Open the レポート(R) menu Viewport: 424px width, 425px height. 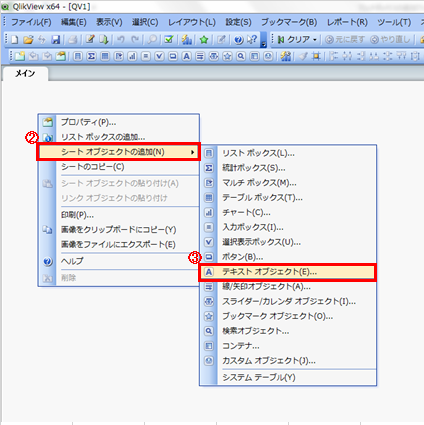click(347, 22)
